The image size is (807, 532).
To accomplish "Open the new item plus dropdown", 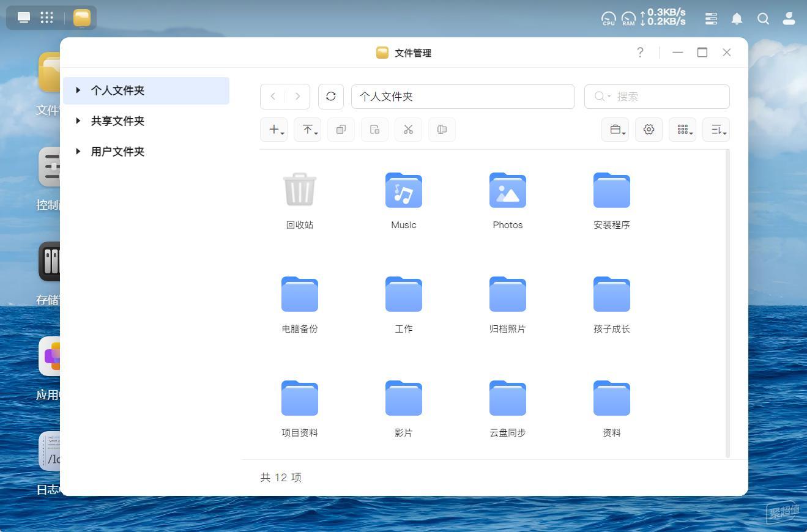I will point(274,130).
